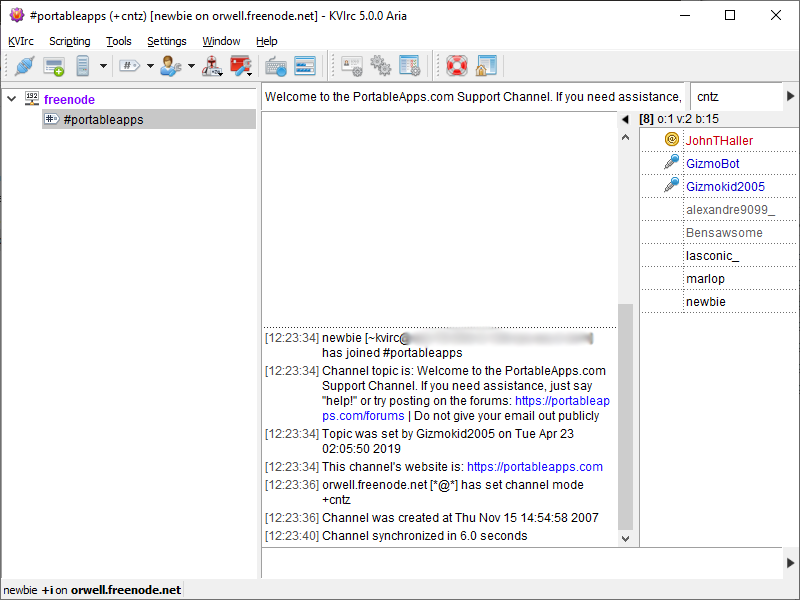Click the home page toolbar icon
The width and height of the screenshot is (800, 600).
pyautogui.click(x=486, y=67)
